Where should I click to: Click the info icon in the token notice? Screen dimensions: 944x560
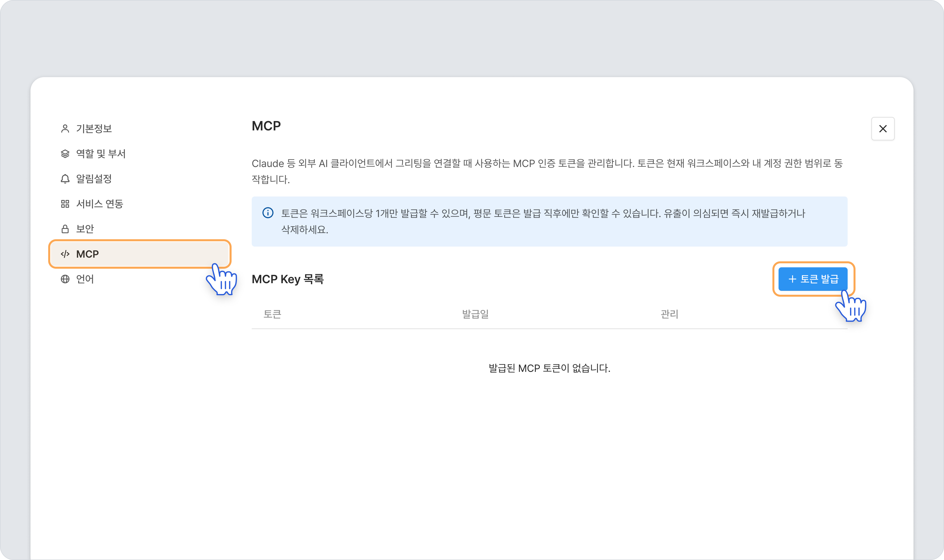coord(268,213)
